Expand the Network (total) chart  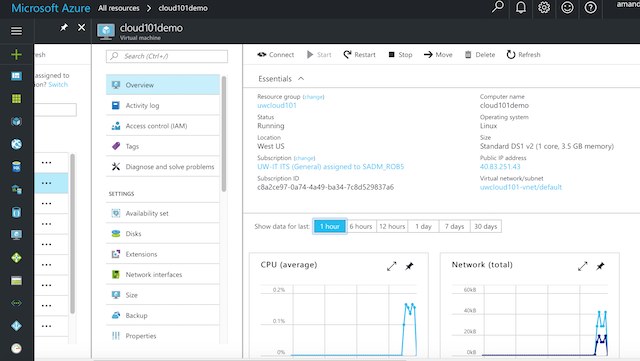point(582,266)
